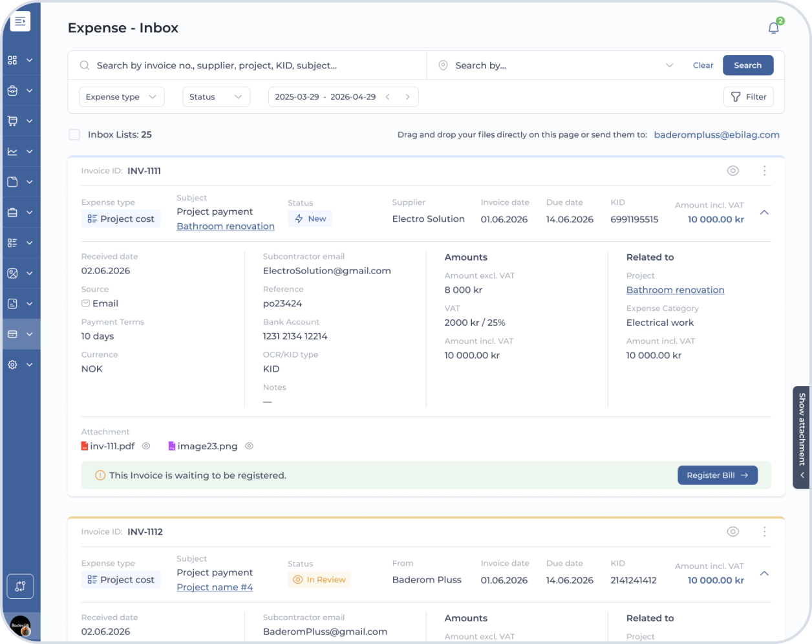Screen dimensions: 812x644
Task: Preview invoice INV-1111 with eye icon
Action: point(733,171)
